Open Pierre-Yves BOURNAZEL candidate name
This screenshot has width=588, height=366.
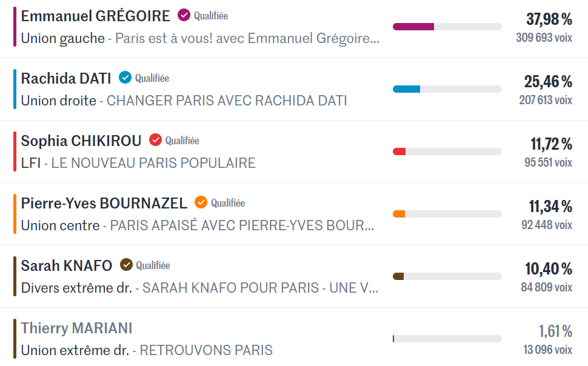click(x=104, y=203)
